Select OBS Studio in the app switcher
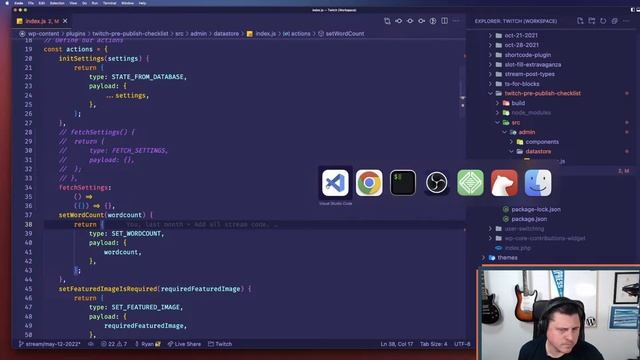 pyautogui.click(x=437, y=183)
